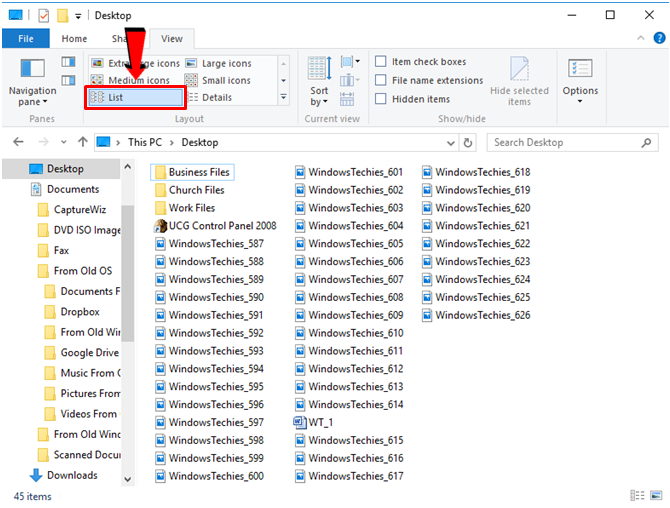
Task: Select the Fax folder in tree
Action: coord(53,250)
